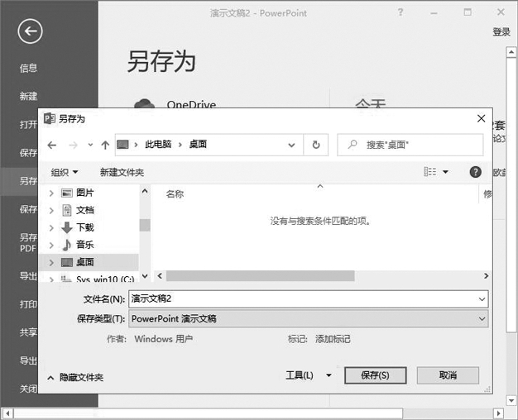
Task: Select 文档 in navigation tree
Action: coord(85,210)
